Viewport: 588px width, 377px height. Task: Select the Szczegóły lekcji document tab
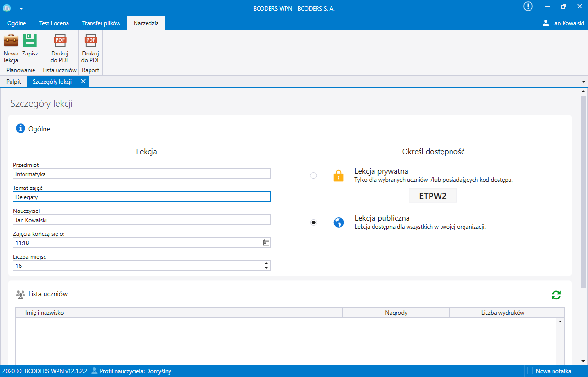point(52,82)
